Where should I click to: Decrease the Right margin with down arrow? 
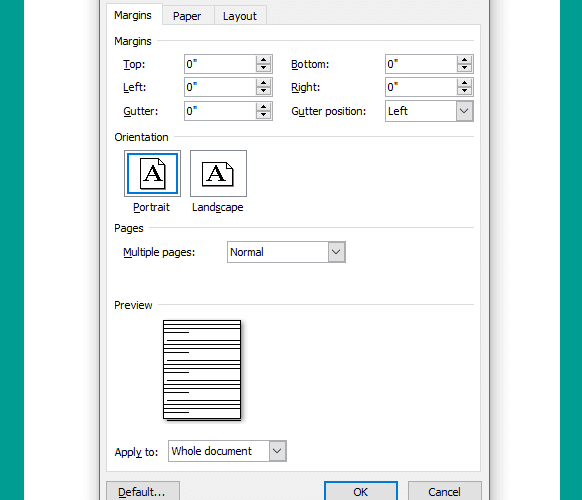click(464, 91)
